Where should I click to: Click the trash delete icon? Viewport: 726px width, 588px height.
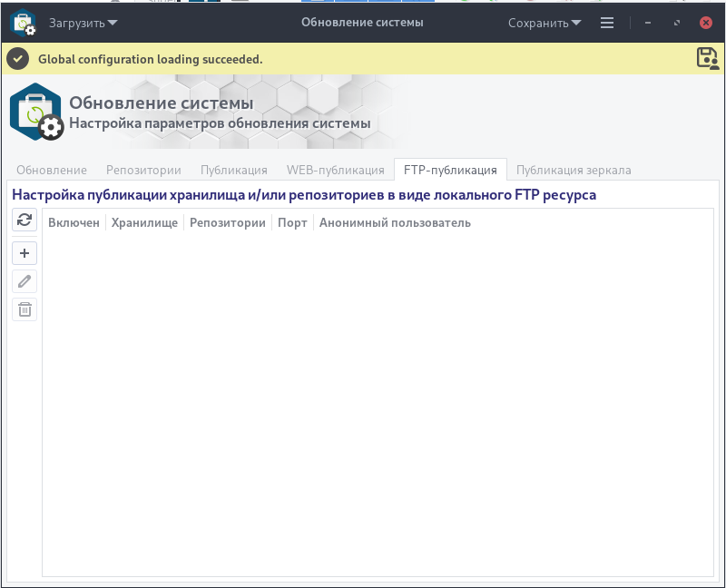[x=25, y=309]
